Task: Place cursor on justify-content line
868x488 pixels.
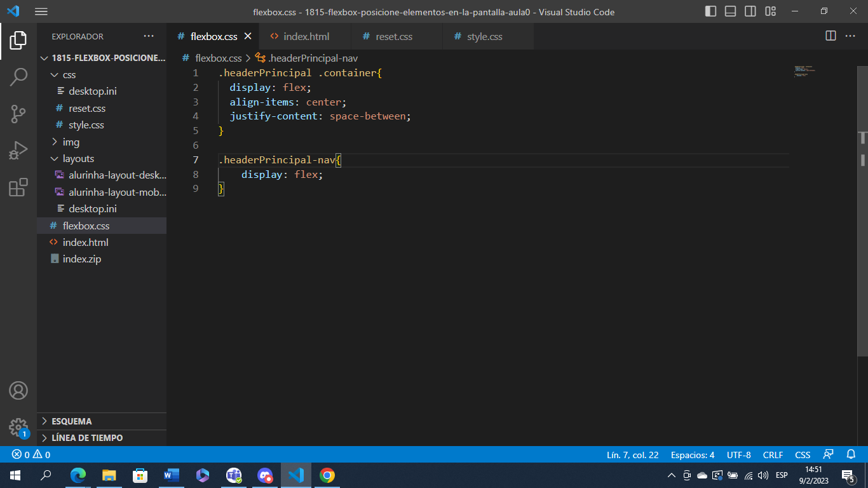Action: click(320, 116)
